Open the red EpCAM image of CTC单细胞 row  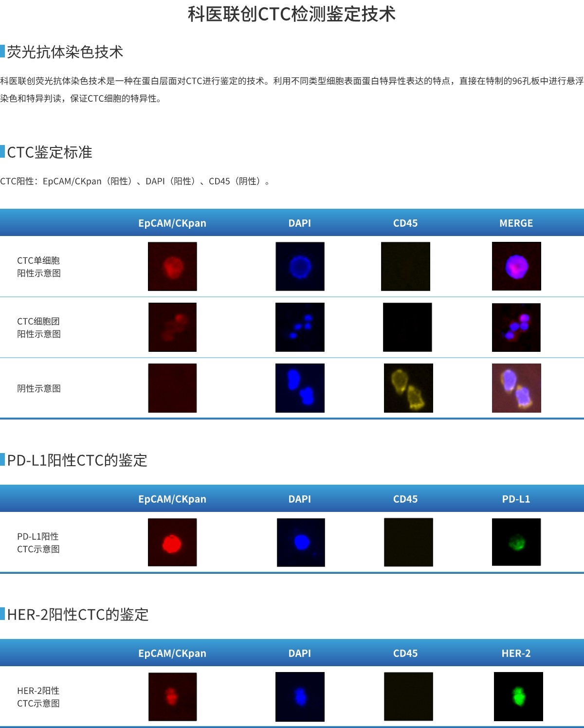pos(172,267)
